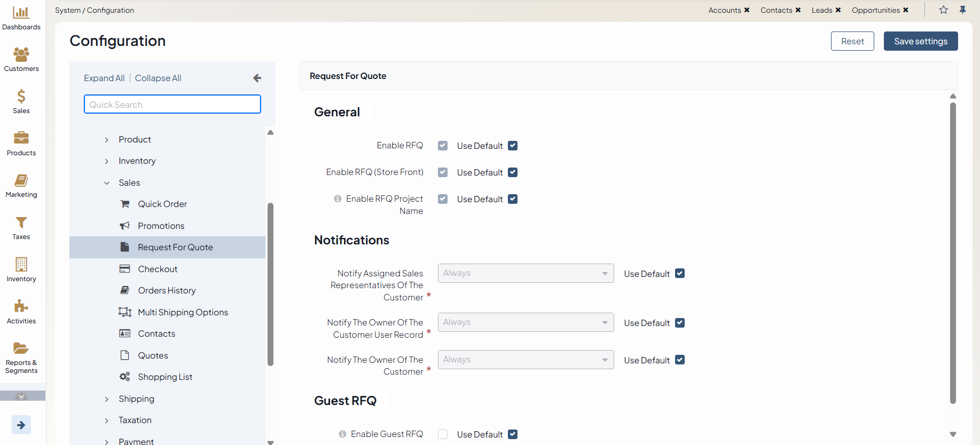Open Shopping List configuration
The width and height of the screenshot is (980, 445).
coord(165,377)
